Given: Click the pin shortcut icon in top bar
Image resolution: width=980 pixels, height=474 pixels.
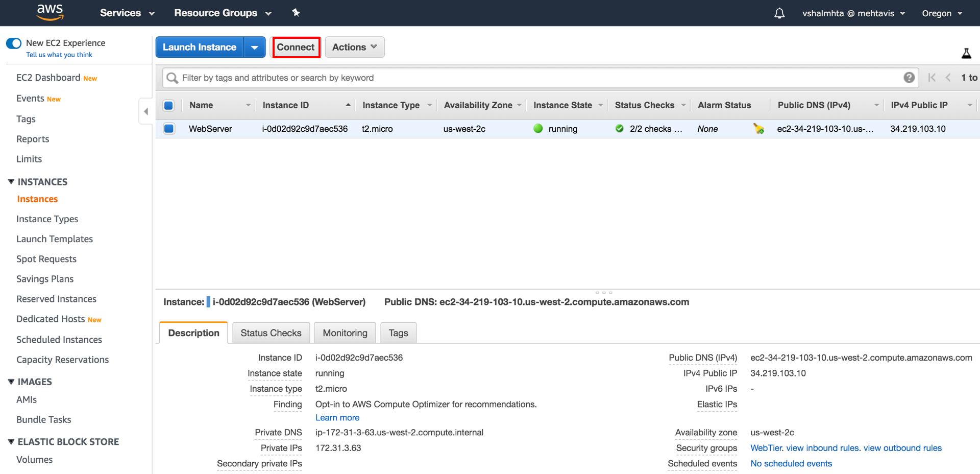Looking at the screenshot, I should [296, 13].
